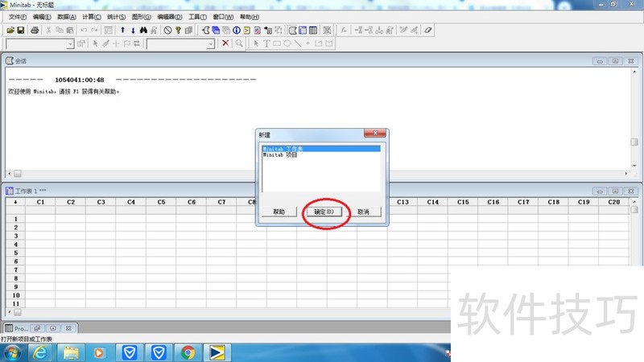Viewport: 644px width, 362px height.
Task: Click the Cut scissors toolbar icon
Action: tap(48, 30)
